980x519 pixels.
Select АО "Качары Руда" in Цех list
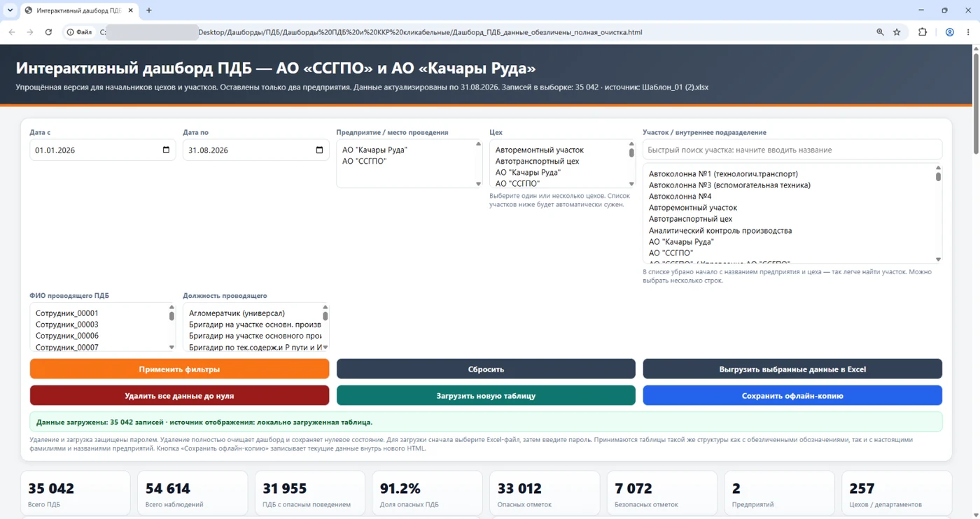pyautogui.click(x=559, y=172)
